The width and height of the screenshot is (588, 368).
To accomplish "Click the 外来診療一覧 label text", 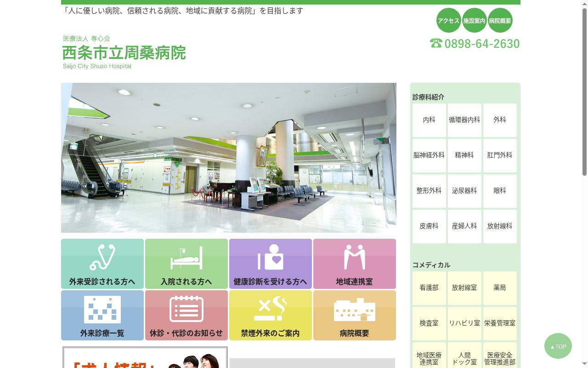I will pyautogui.click(x=102, y=333).
